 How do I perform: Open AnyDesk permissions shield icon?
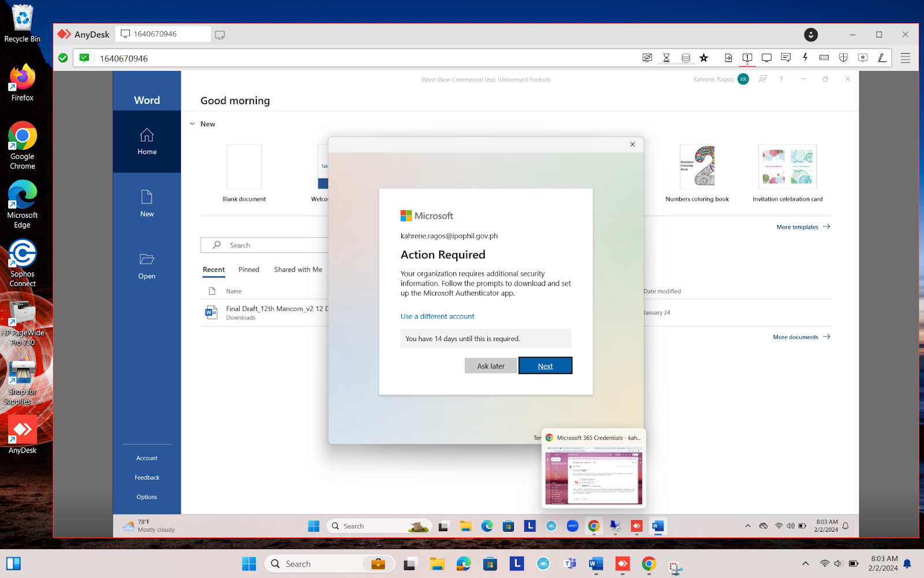[x=843, y=58]
